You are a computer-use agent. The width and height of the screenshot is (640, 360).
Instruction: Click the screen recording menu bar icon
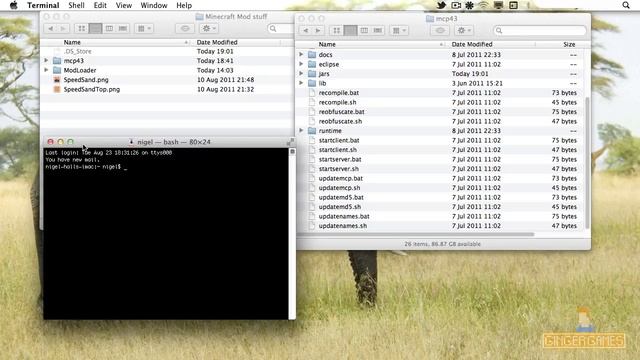(x=456, y=5)
